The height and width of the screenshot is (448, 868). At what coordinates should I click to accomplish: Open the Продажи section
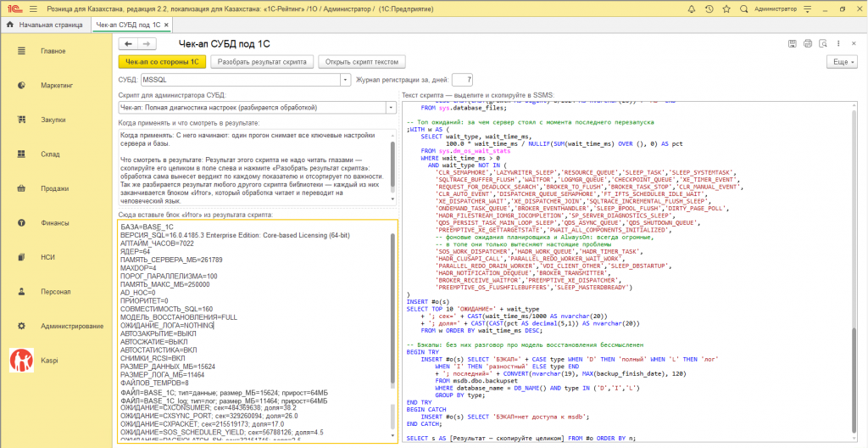(54, 188)
